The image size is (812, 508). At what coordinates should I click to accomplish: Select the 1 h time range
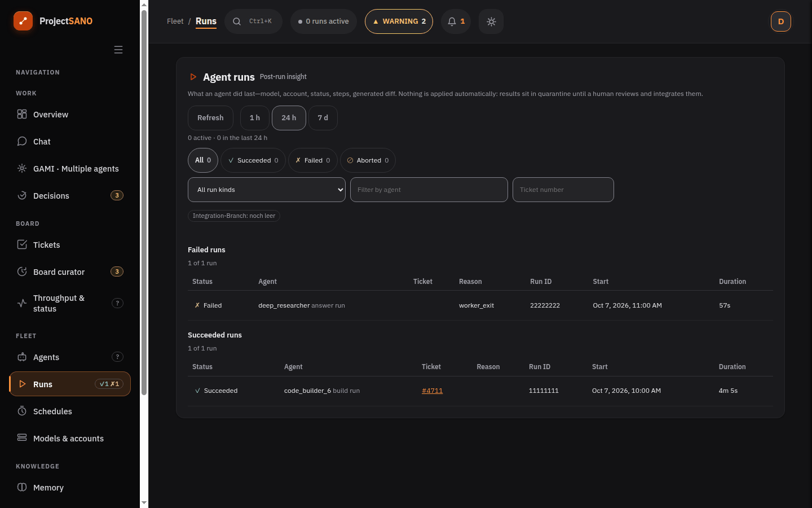point(255,118)
